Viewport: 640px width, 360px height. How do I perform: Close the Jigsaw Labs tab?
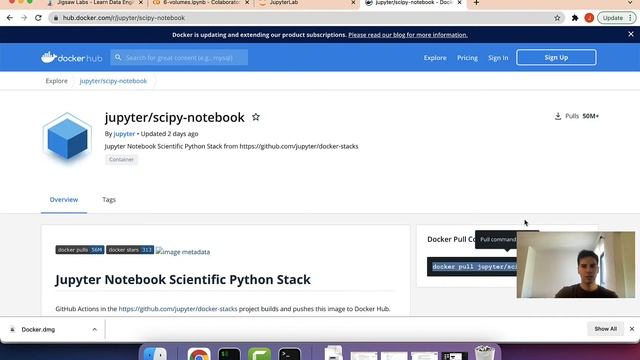tap(141, 3)
